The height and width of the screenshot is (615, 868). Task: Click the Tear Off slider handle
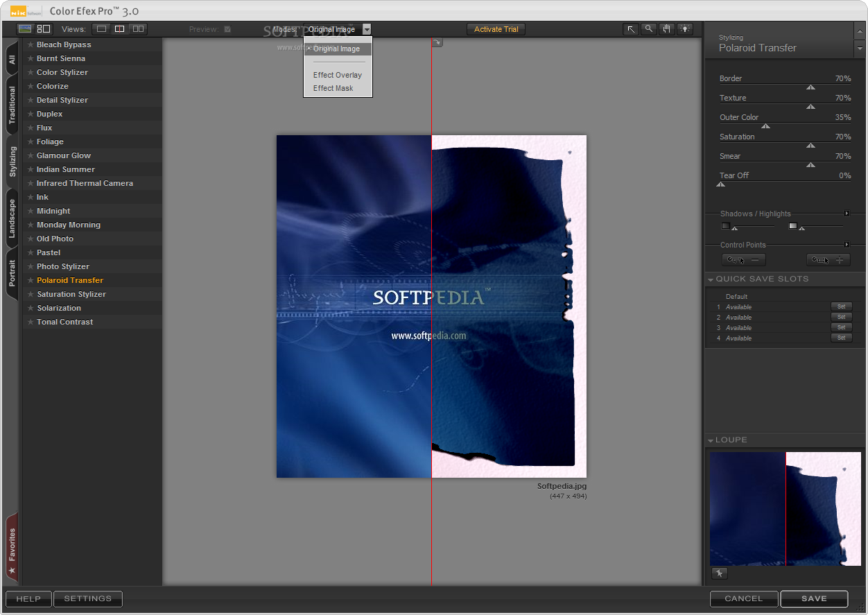pyautogui.click(x=721, y=184)
